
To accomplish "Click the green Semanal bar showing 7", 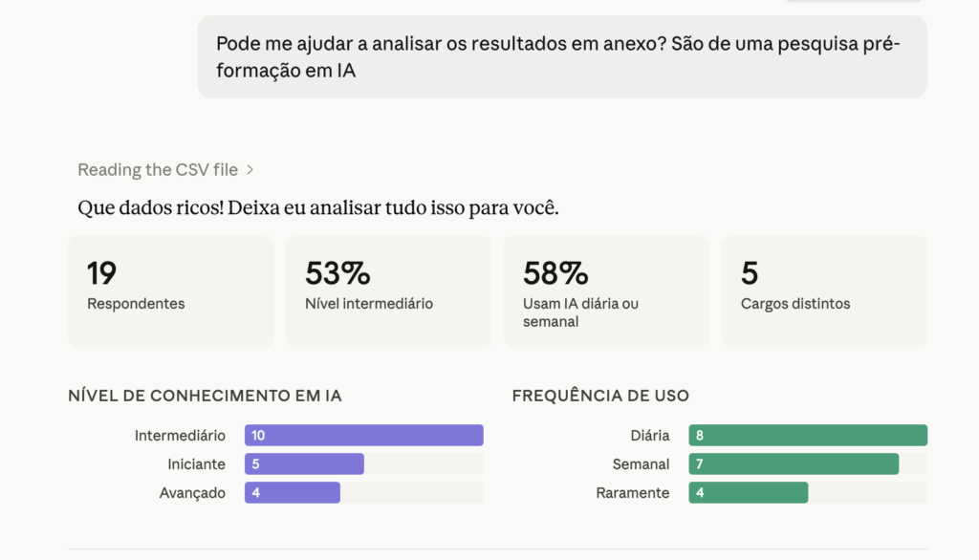I will click(794, 463).
